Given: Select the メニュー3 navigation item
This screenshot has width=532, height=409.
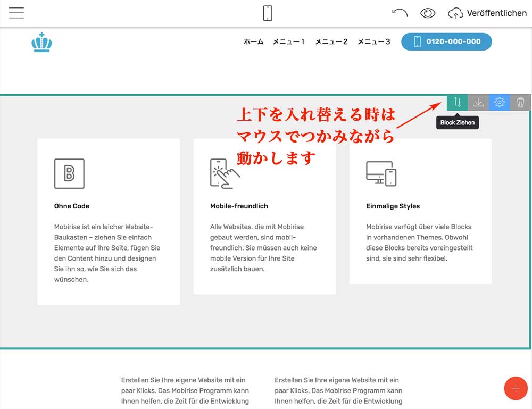Looking at the screenshot, I should [373, 41].
